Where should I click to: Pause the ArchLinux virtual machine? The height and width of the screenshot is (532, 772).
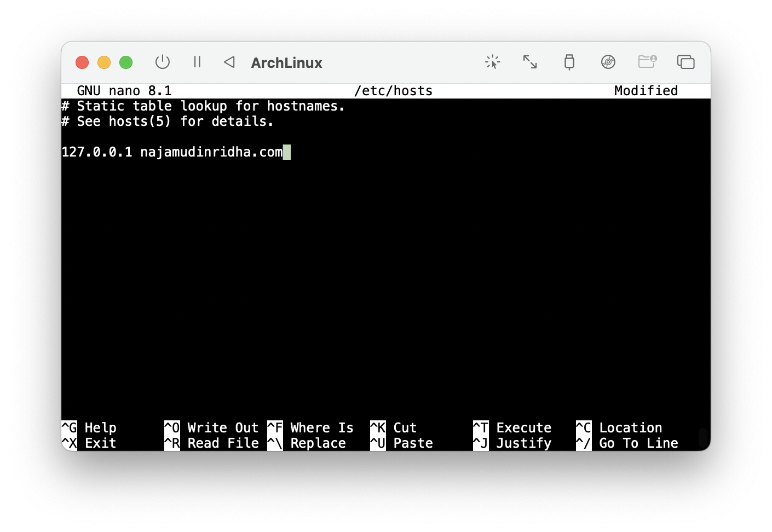[197, 62]
